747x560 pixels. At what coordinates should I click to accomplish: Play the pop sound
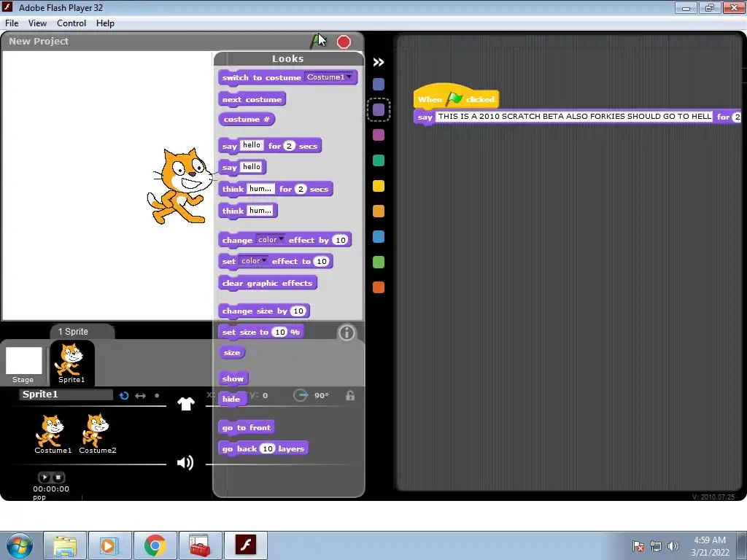tap(44, 477)
